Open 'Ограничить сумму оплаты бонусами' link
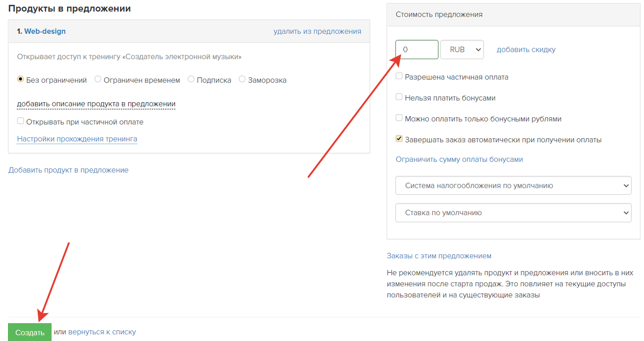This screenshot has width=644, height=341. [459, 160]
